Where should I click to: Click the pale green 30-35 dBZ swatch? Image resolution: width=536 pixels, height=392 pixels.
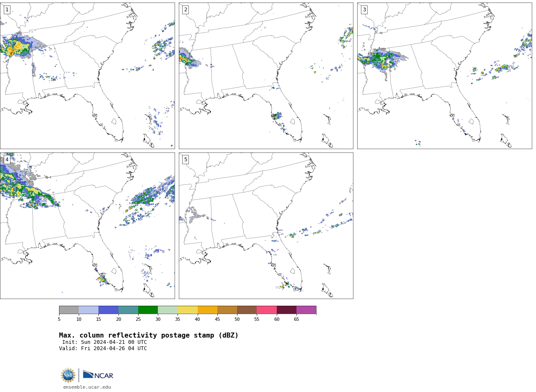click(168, 310)
